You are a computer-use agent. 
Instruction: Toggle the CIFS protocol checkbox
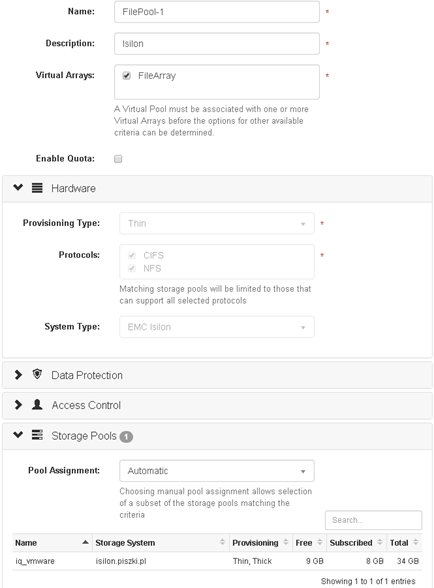point(132,255)
